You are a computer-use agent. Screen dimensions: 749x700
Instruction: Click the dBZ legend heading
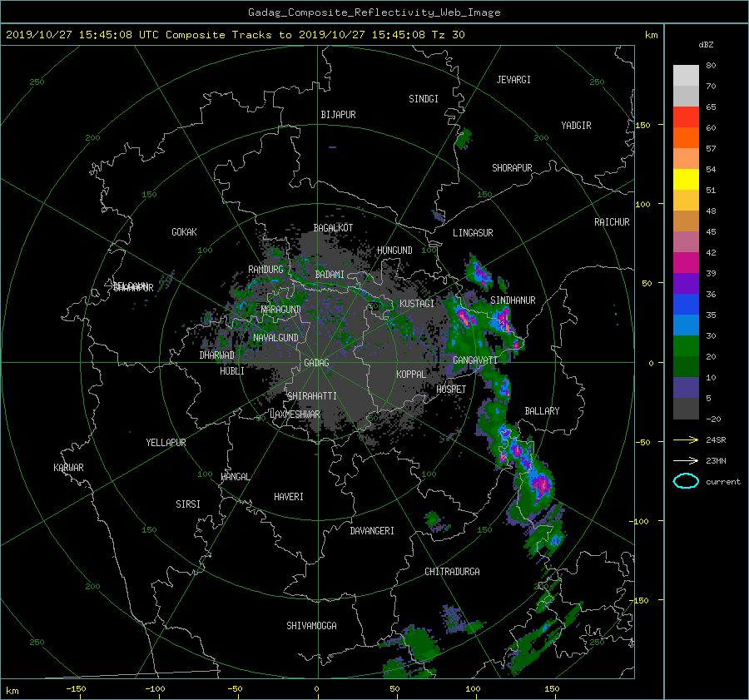coord(706,45)
